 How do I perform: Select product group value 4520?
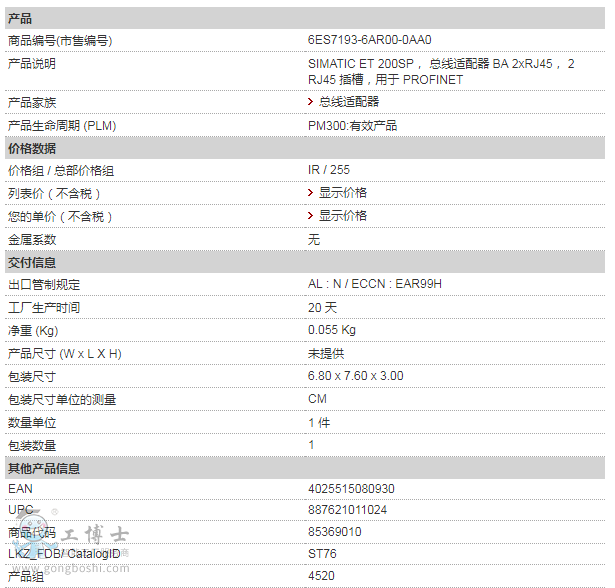tap(321, 576)
